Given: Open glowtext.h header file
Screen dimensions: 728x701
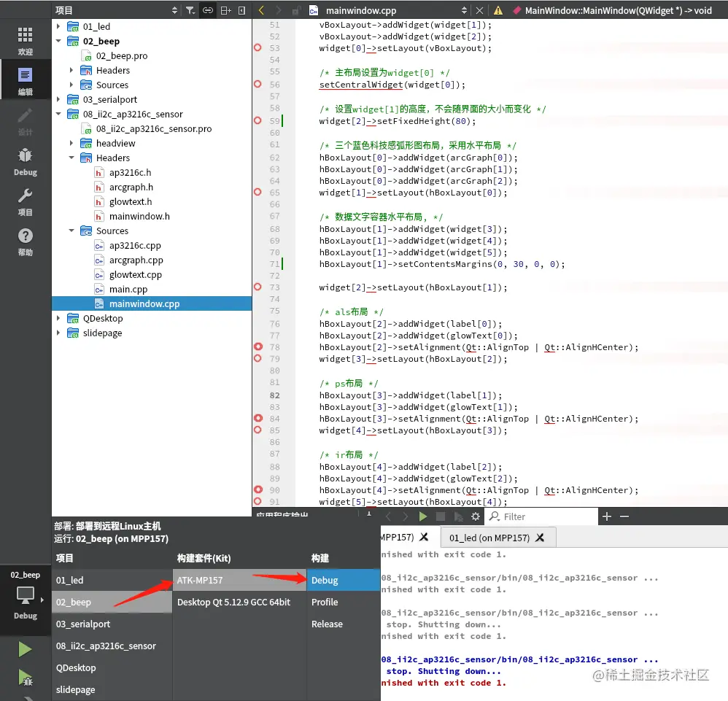Looking at the screenshot, I should coord(131,201).
